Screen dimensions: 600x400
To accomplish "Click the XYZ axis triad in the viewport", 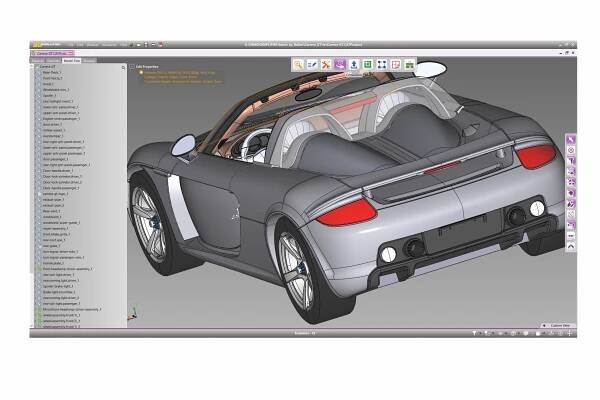I will [x=132, y=313].
